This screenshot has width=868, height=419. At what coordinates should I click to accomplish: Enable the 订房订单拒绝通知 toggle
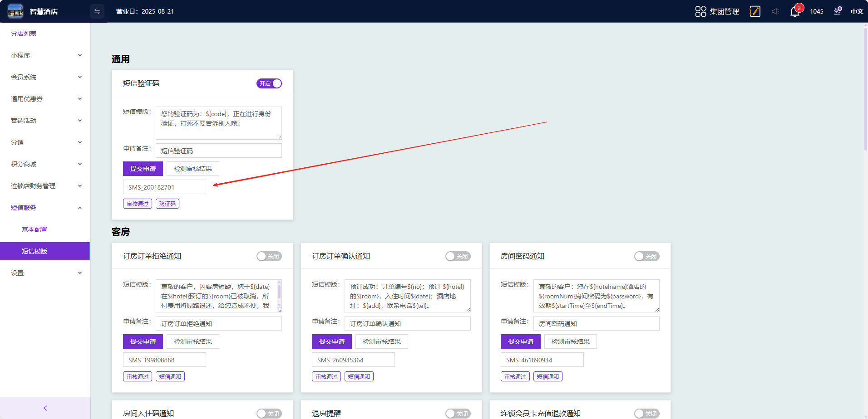tap(269, 256)
